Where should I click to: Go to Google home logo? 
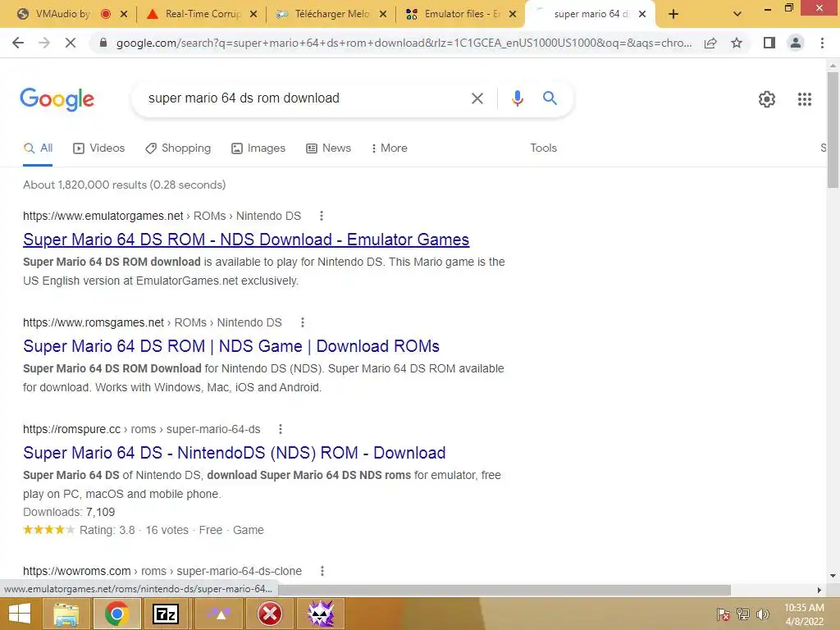point(57,99)
